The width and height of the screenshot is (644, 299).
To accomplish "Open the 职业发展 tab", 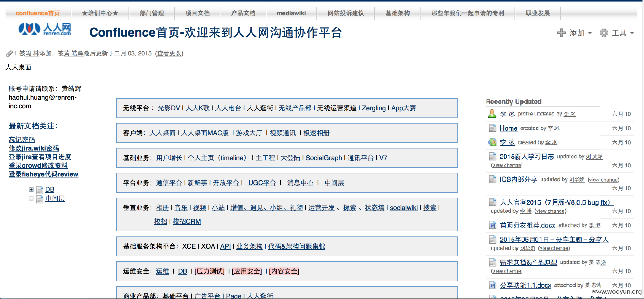I will tap(538, 13).
